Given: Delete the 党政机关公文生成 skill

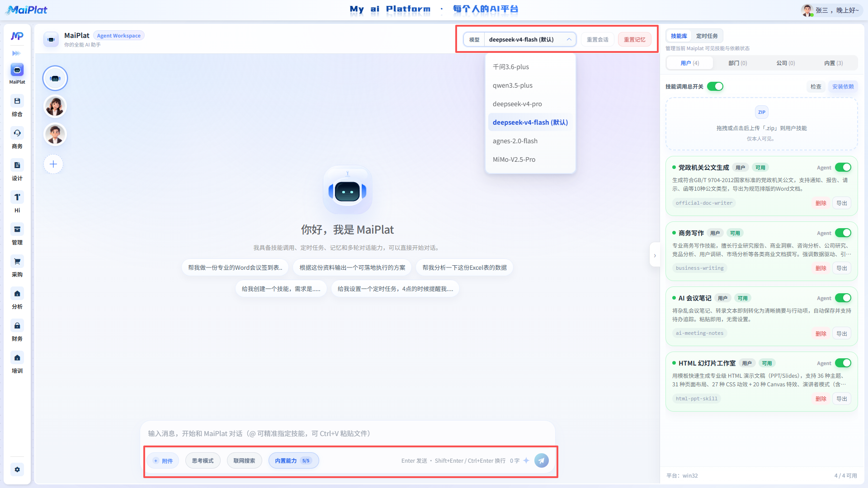Looking at the screenshot, I should [821, 203].
